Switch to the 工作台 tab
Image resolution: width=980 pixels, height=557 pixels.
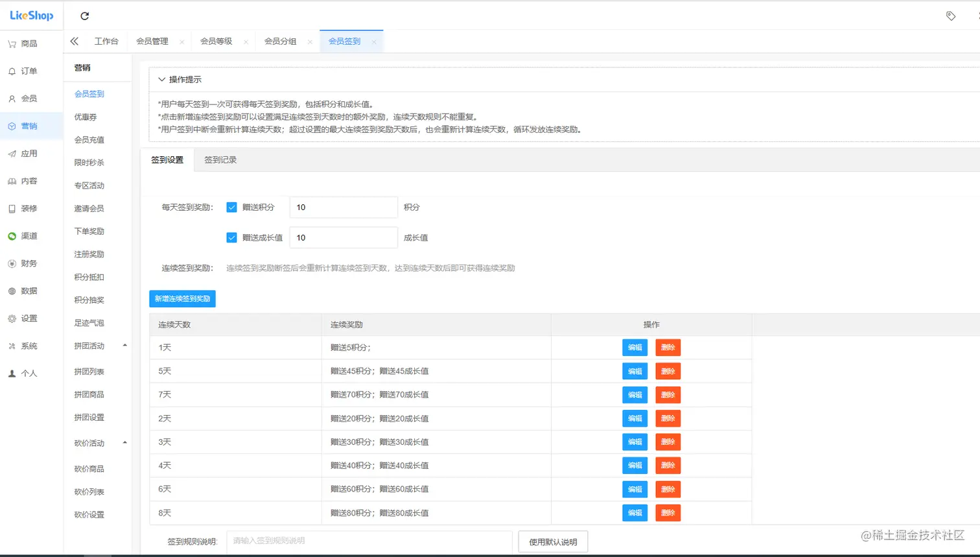[x=106, y=41]
